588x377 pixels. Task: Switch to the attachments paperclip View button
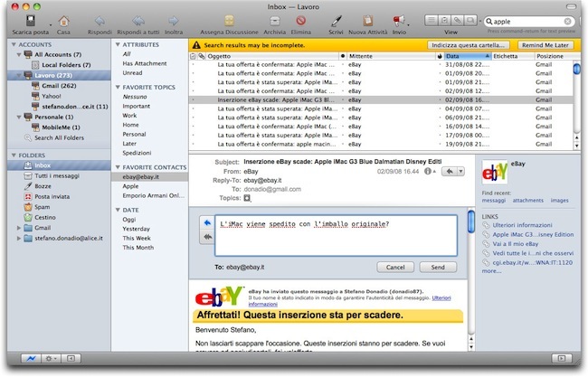click(457, 21)
